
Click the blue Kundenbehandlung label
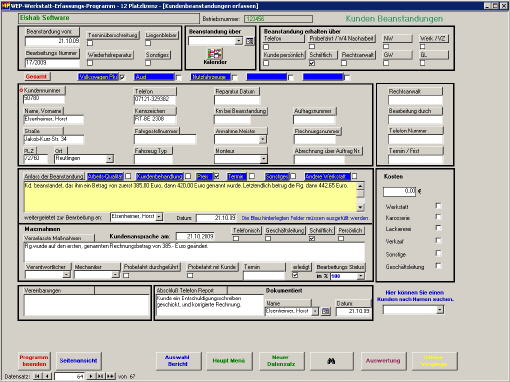pyautogui.click(x=160, y=176)
